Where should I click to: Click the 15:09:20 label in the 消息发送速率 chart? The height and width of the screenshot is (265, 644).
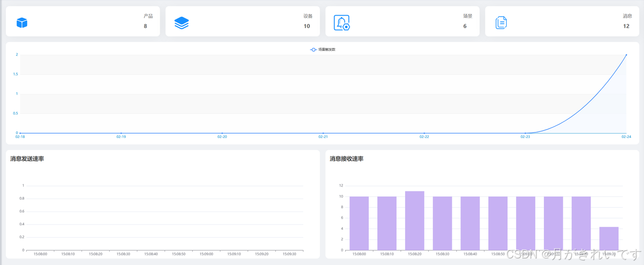[262, 254]
